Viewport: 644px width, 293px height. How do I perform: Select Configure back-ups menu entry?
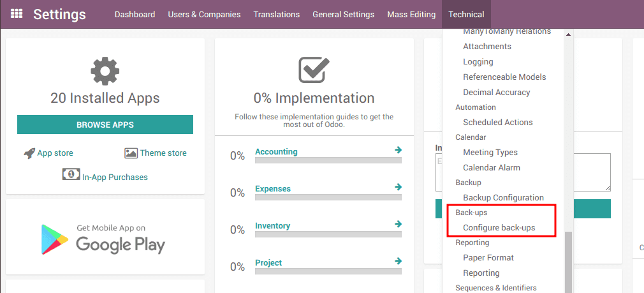pyautogui.click(x=499, y=228)
